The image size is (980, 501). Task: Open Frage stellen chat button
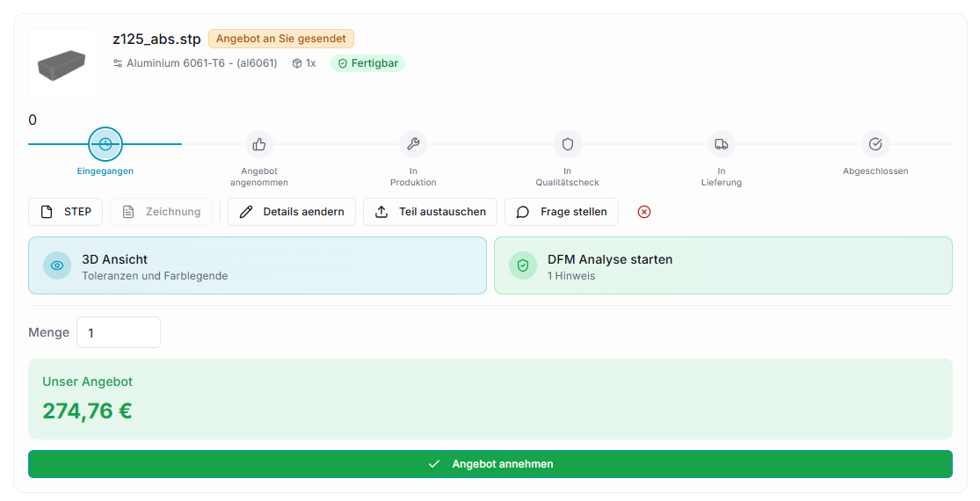(562, 212)
